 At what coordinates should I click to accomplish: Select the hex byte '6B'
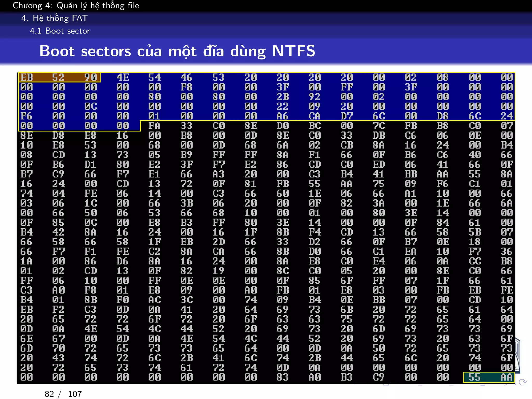(347, 310)
